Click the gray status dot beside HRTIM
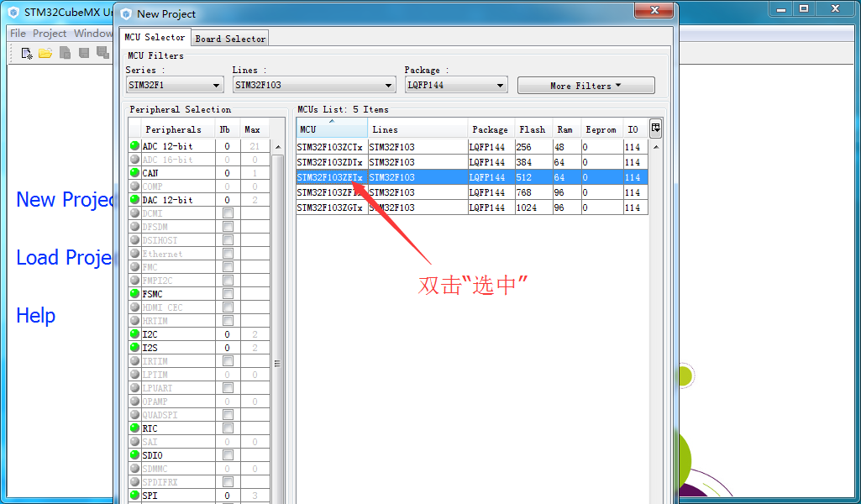Image resolution: width=861 pixels, height=504 pixels. click(134, 320)
